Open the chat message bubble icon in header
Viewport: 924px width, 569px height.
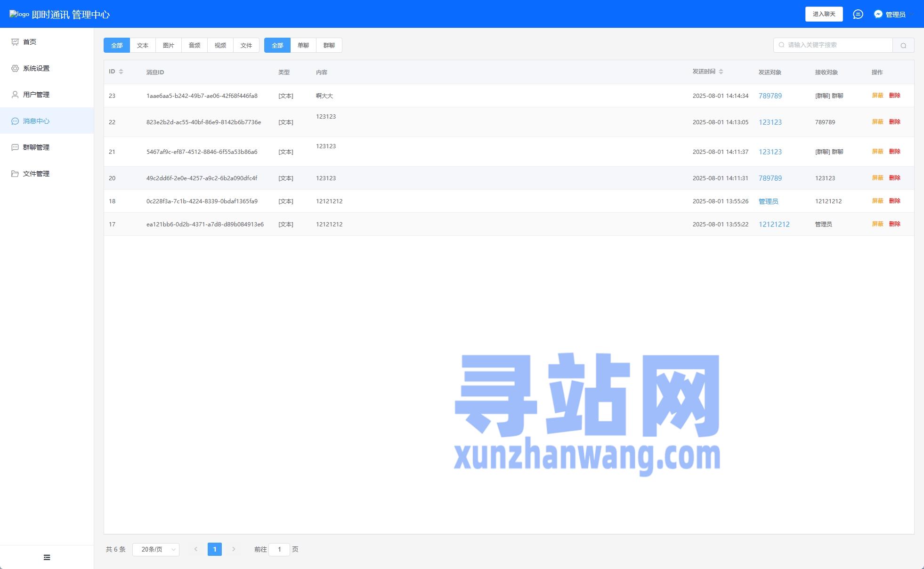coord(858,14)
